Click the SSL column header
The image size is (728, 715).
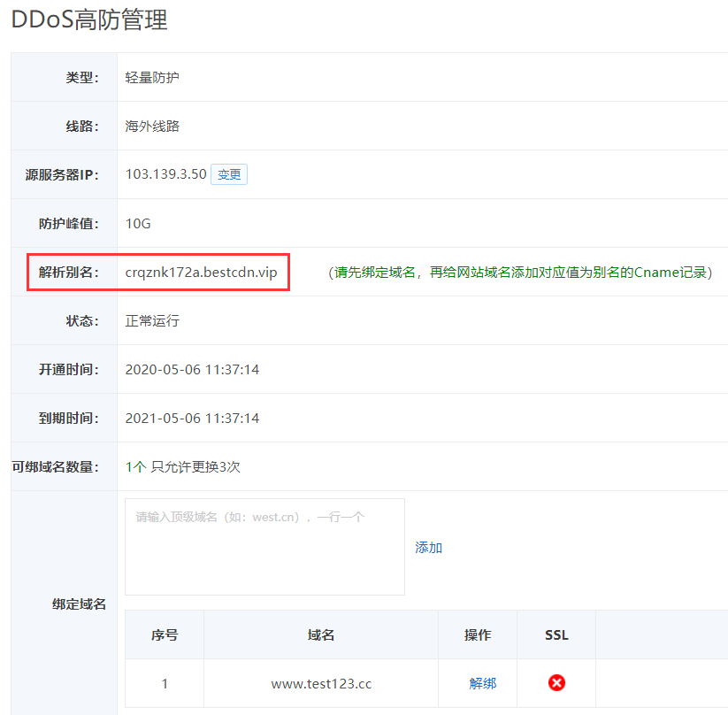(556, 634)
